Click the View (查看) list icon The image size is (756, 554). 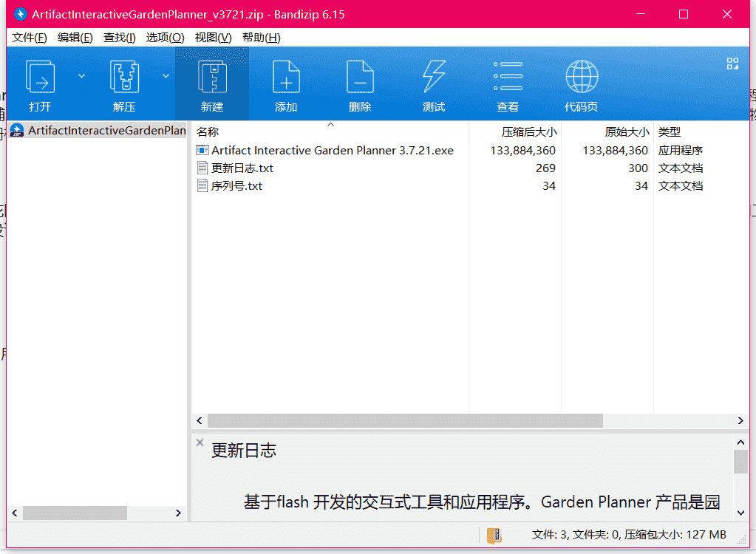point(508,76)
